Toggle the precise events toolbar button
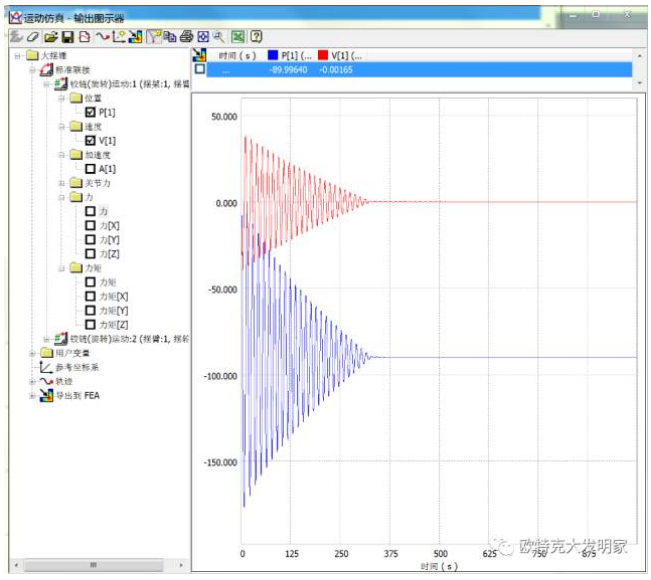This screenshot has height=580, width=651. (x=154, y=37)
